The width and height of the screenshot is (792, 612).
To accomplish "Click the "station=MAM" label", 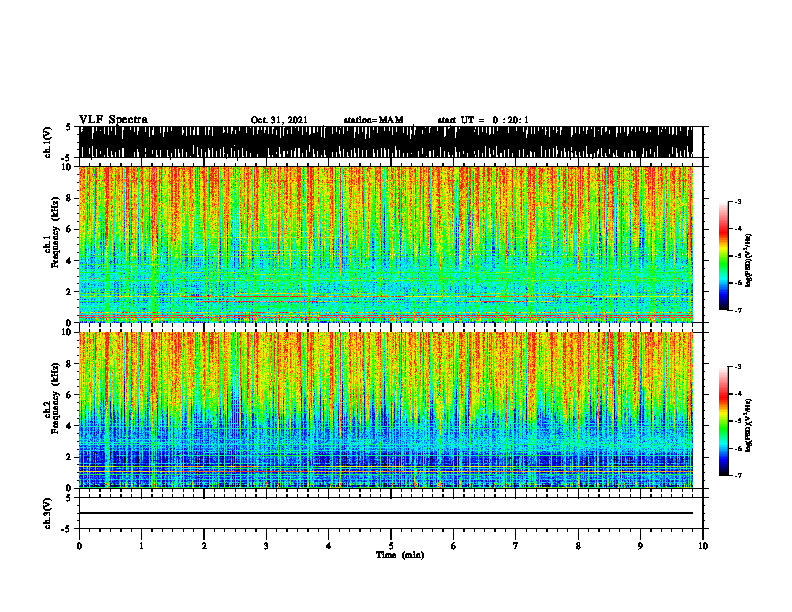I will (373, 120).
